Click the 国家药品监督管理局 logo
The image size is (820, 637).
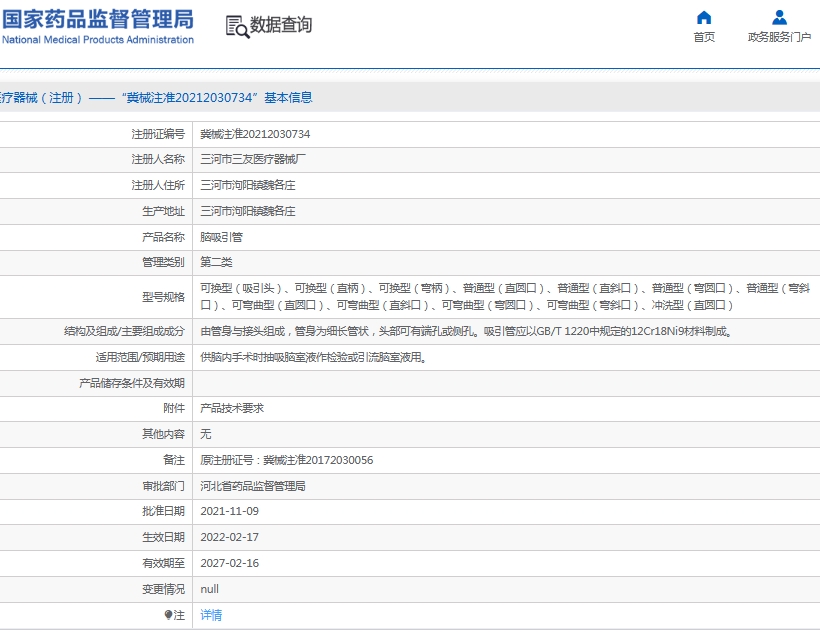coord(98,19)
